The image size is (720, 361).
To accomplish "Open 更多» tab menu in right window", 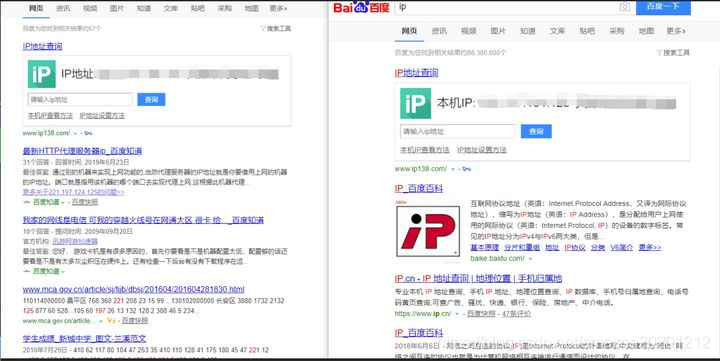I will (676, 31).
